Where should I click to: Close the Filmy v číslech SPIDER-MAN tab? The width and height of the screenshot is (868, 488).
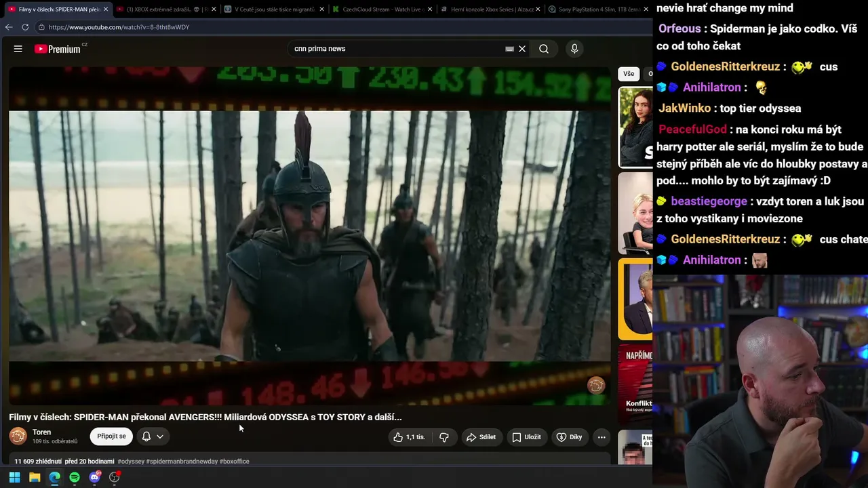106,9
